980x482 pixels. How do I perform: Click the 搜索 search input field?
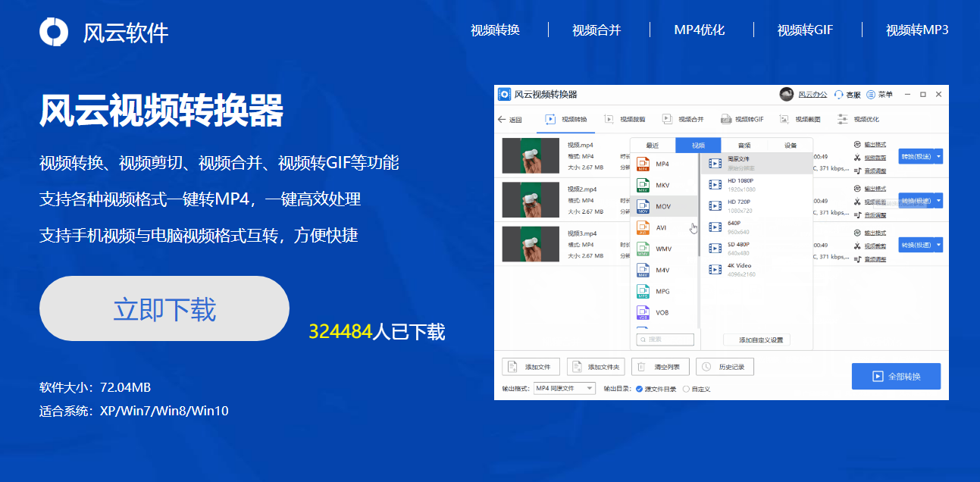[664, 340]
